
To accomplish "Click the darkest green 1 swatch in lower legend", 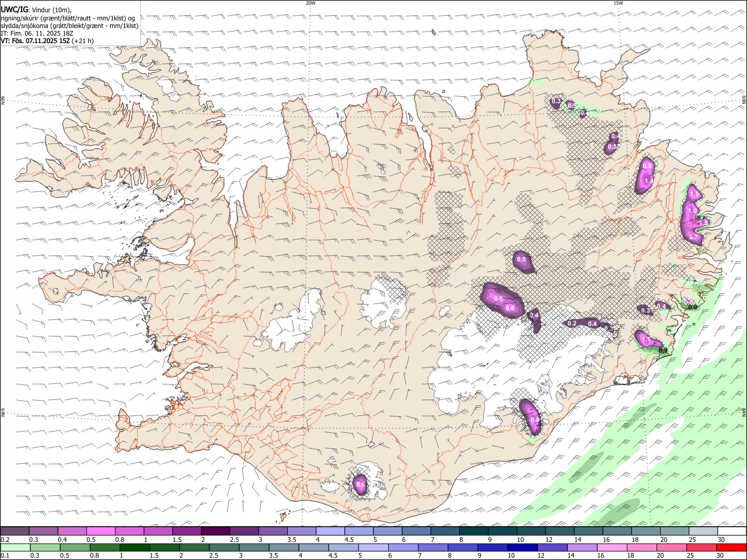I will (134, 548).
